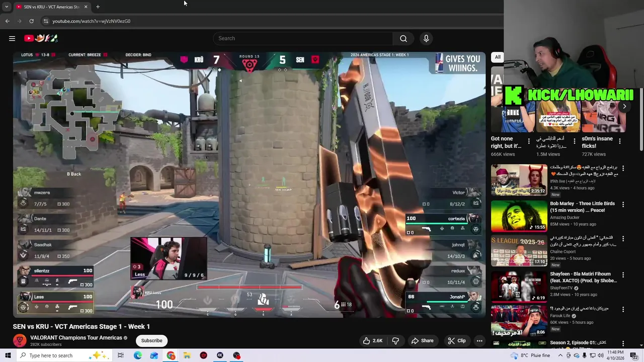
Task: Open Task View on the taskbar
Action: tap(121, 355)
